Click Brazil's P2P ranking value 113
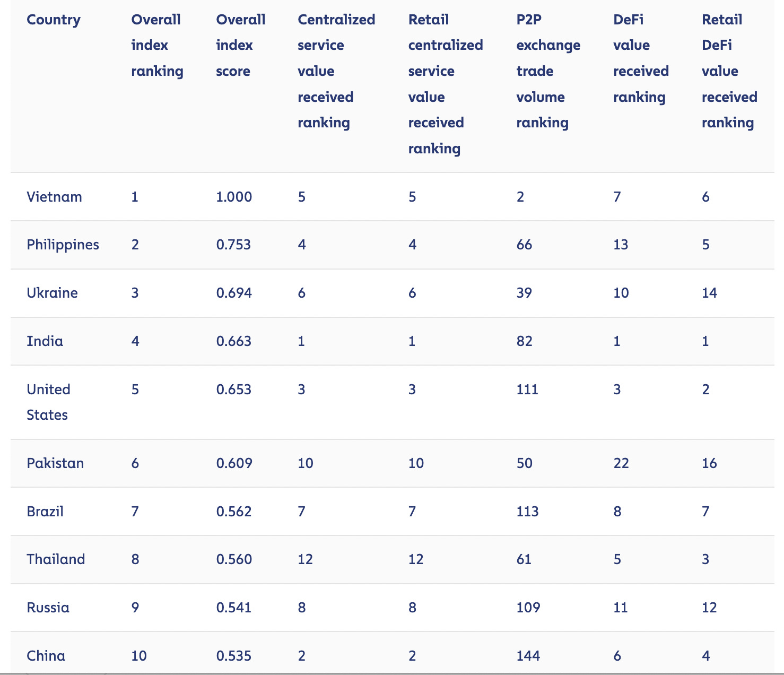 click(x=527, y=512)
